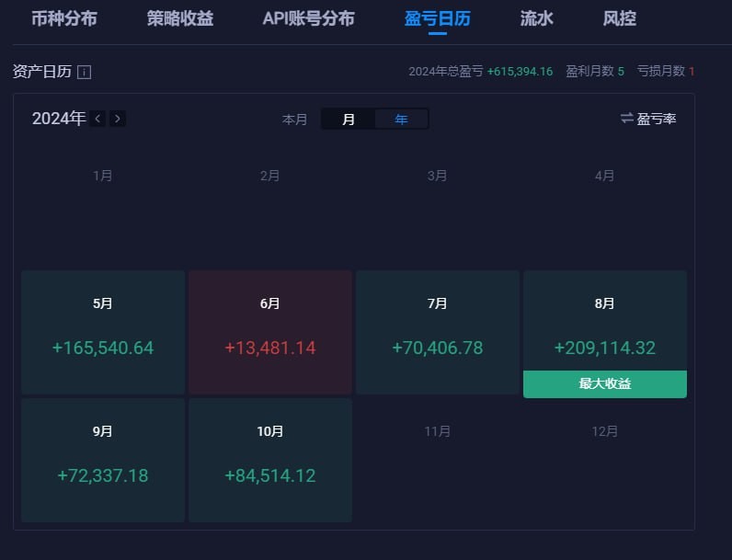The image size is (732, 560).
Task: Open the 币种分布 tab
Action: [63, 18]
